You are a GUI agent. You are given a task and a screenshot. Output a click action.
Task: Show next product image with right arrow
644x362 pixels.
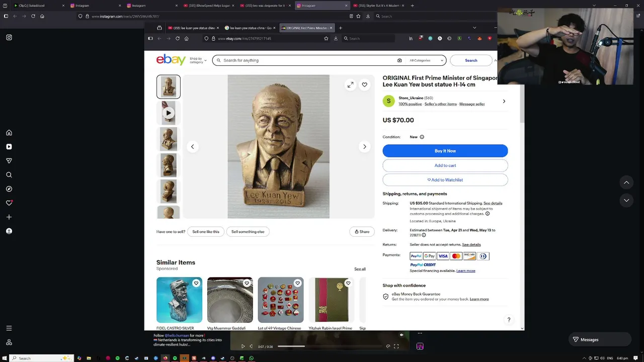click(365, 147)
